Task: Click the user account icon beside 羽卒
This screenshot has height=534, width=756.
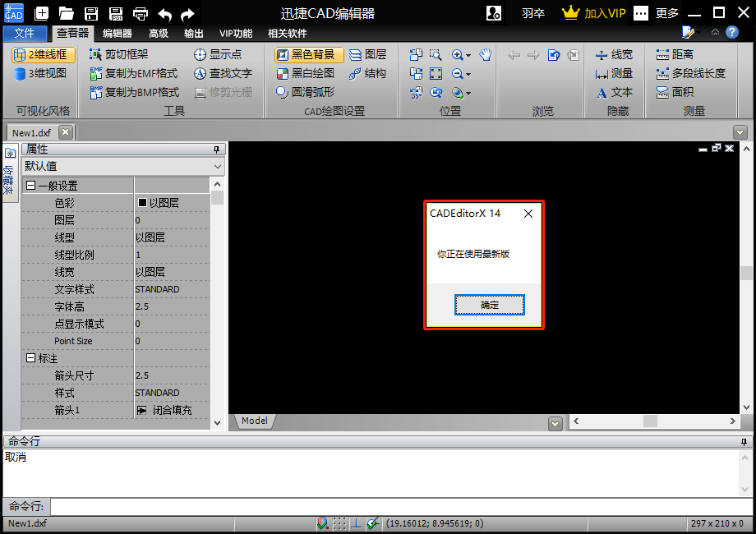Action: (494, 13)
